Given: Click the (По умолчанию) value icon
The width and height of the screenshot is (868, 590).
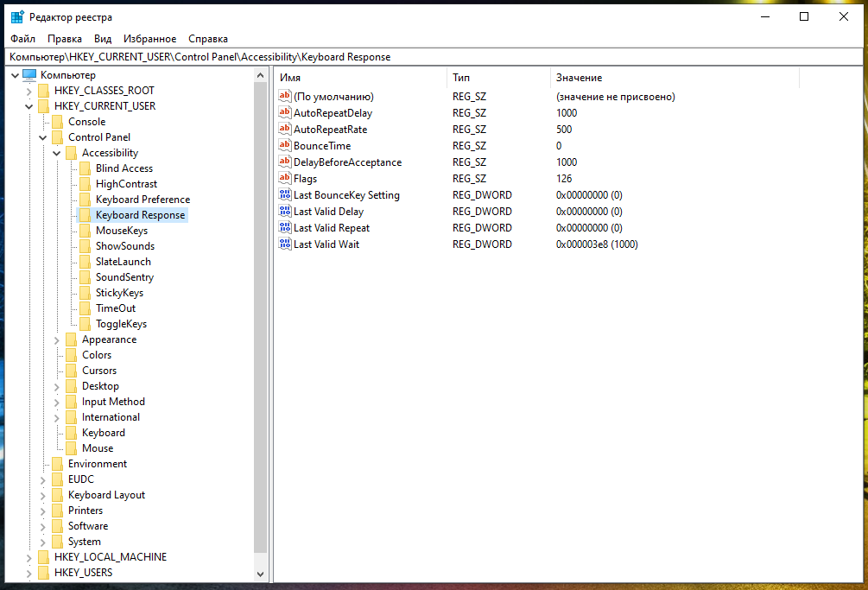Looking at the screenshot, I should click(x=284, y=96).
